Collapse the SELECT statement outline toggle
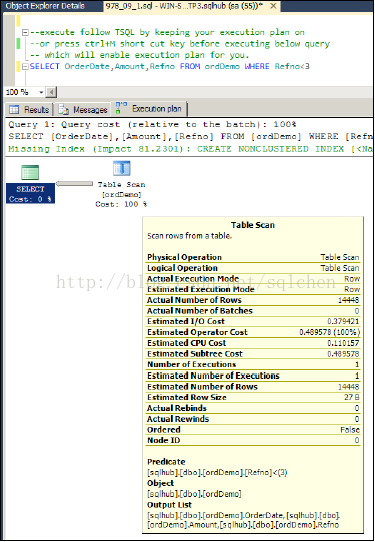This screenshot has width=375, height=542. (25, 66)
